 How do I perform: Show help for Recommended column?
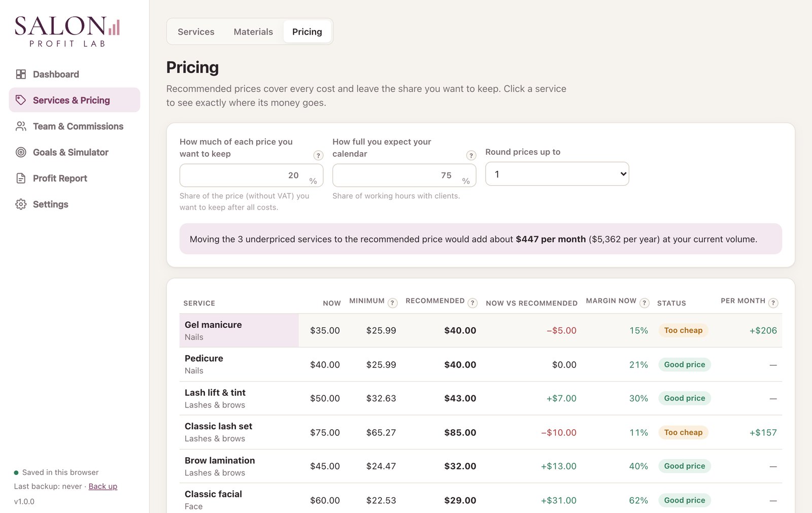click(472, 303)
